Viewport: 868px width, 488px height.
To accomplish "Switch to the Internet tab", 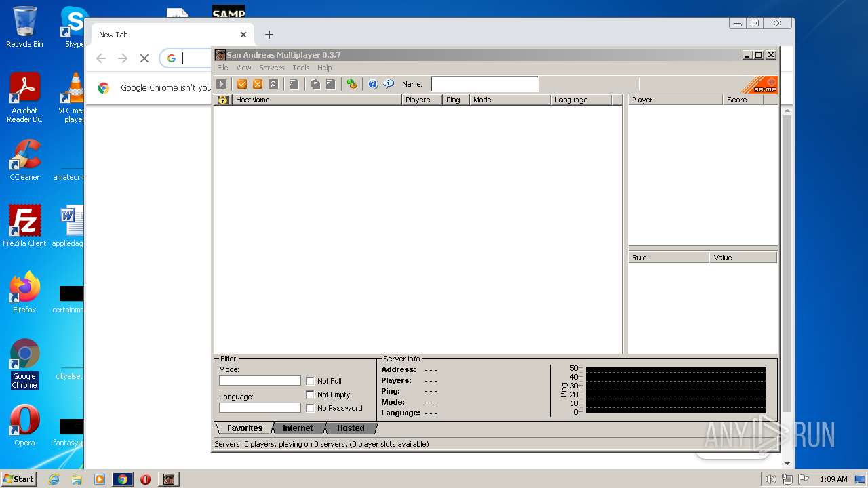I will click(x=298, y=428).
